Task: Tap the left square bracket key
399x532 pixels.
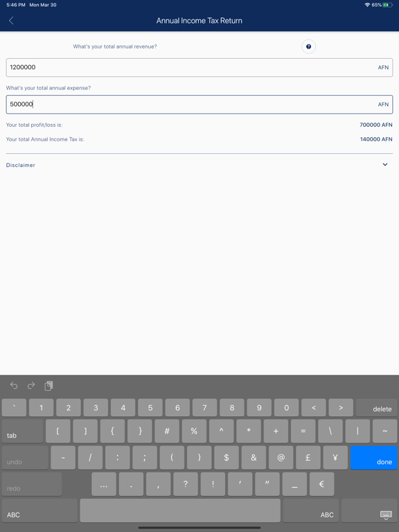Action: coord(58,431)
